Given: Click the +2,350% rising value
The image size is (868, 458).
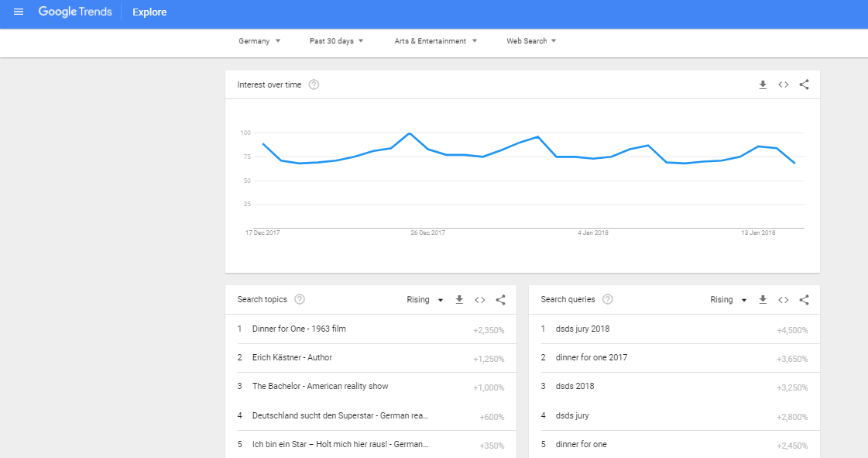Looking at the screenshot, I should click(489, 331).
